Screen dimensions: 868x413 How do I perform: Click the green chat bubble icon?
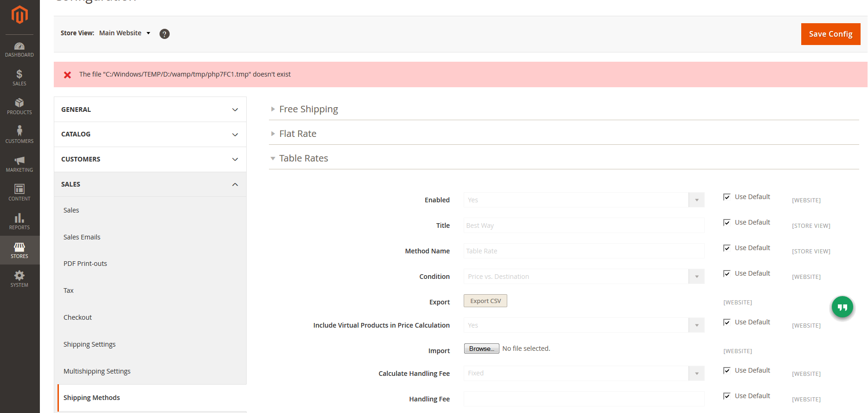(842, 307)
